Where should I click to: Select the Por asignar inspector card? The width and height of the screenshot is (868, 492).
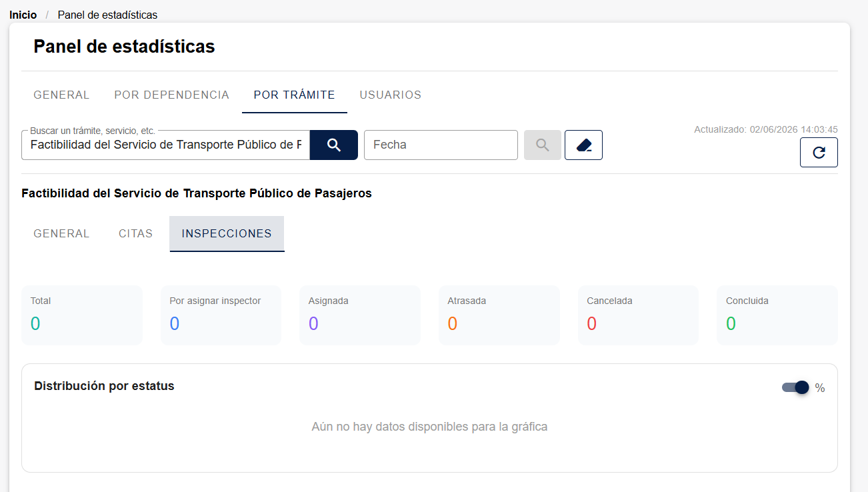(x=221, y=315)
